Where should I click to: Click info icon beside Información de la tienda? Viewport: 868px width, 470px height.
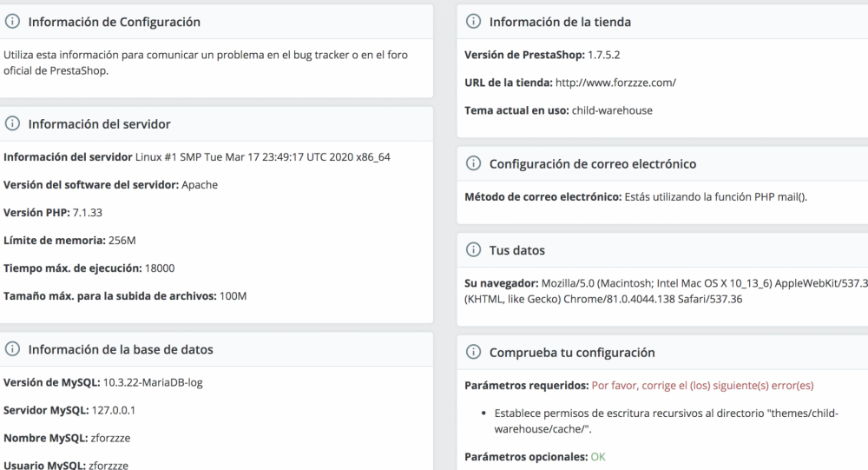tap(473, 21)
